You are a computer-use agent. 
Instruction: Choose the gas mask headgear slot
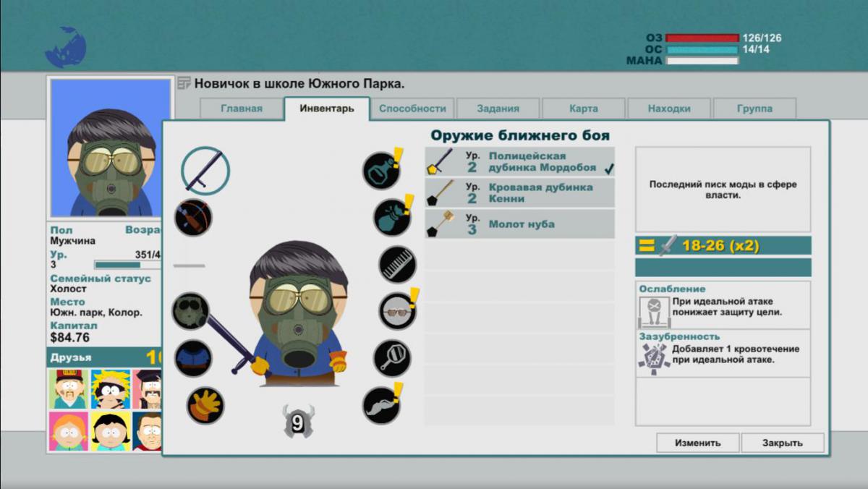click(x=190, y=311)
